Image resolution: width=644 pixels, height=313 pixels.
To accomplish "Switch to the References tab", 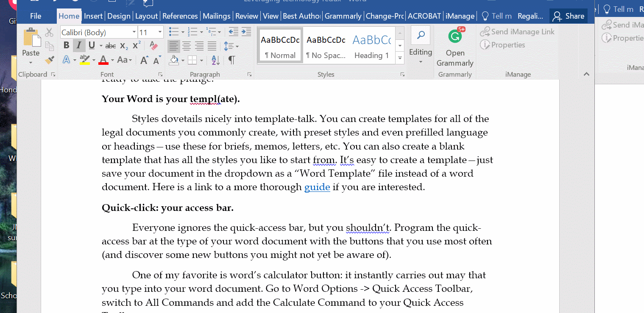I will [180, 16].
